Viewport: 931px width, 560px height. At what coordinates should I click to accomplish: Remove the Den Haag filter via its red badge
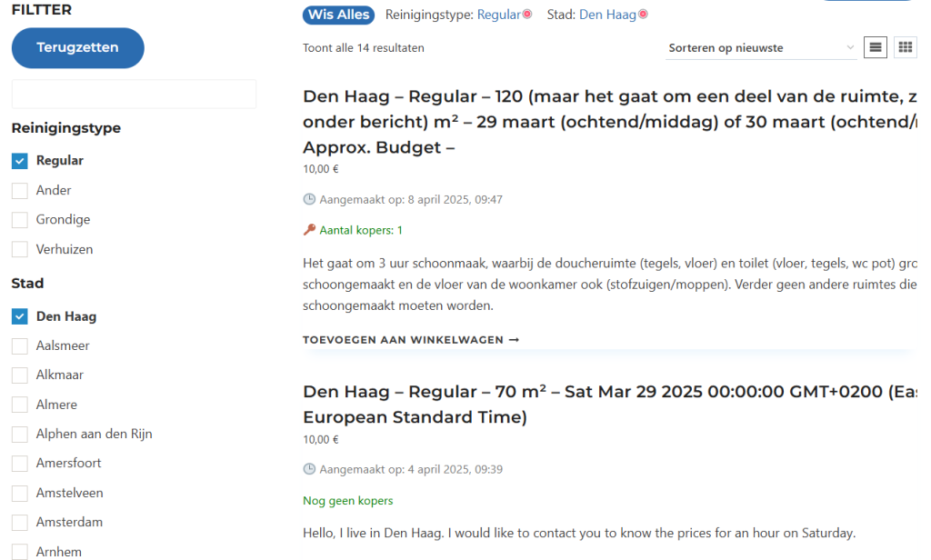point(644,14)
